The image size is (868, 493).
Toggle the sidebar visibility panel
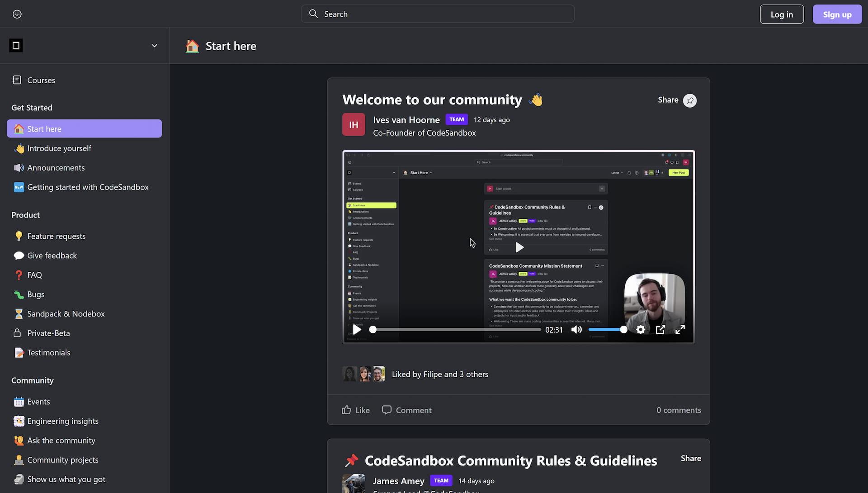pos(15,45)
